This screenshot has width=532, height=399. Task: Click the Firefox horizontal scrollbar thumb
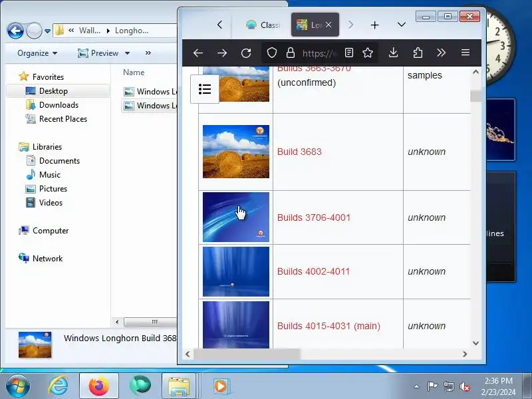247,354
